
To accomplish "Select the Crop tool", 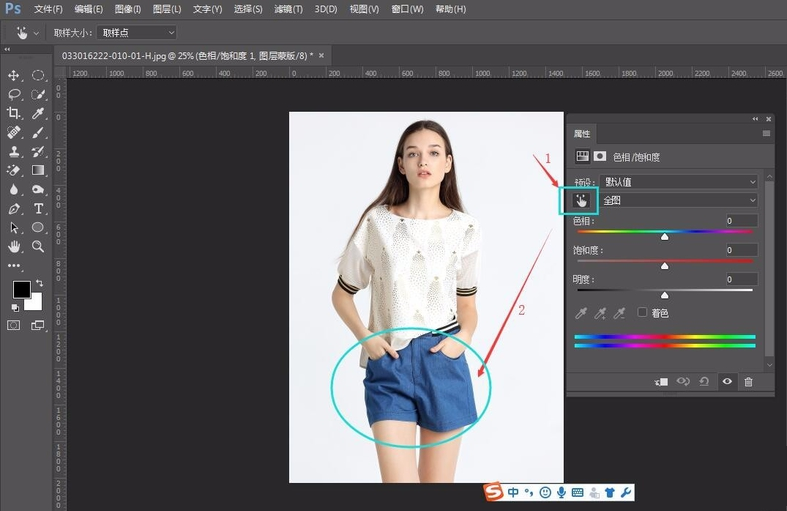I will (14, 113).
